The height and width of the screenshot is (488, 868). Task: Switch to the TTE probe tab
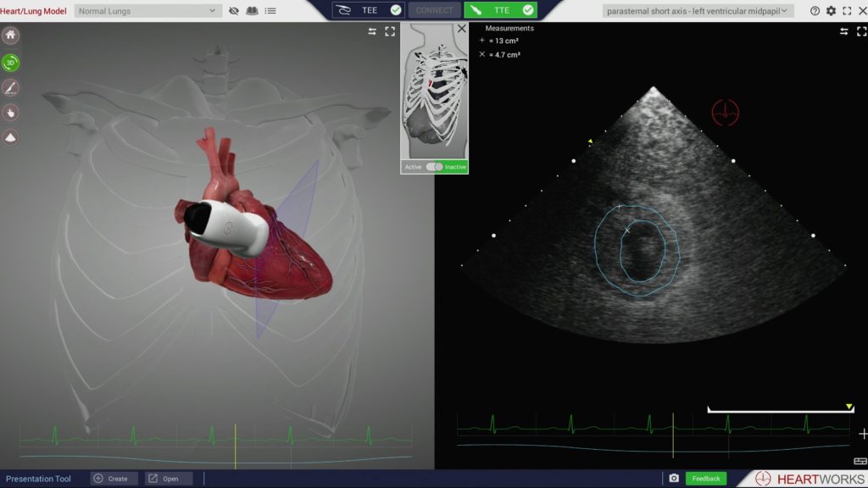pos(501,10)
